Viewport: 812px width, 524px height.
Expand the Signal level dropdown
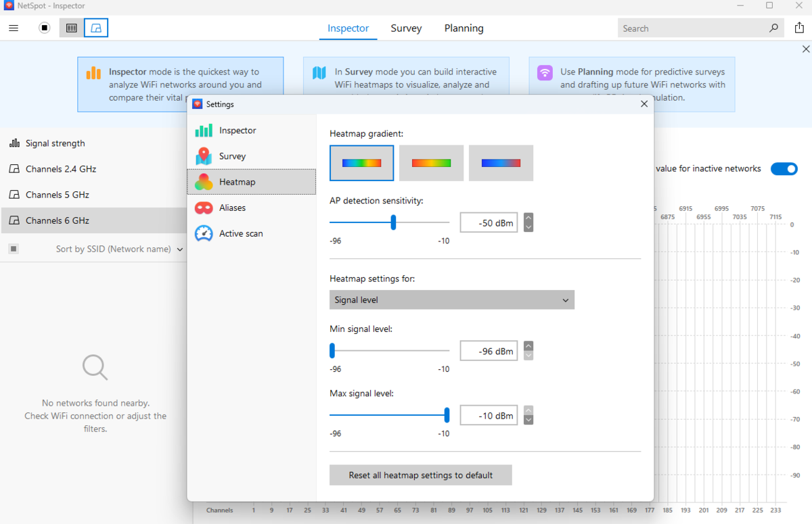pyautogui.click(x=452, y=300)
